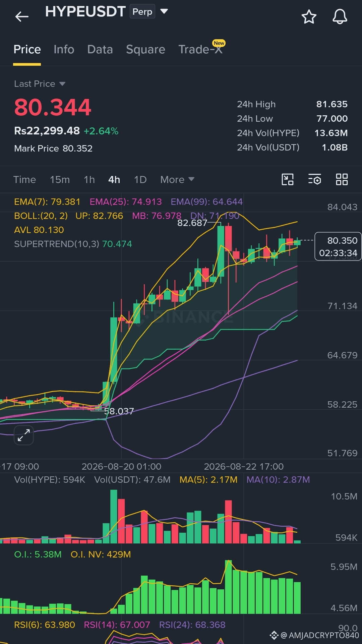Image resolution: width=362 pixels, height=644 pixels.
Task: Open the HYPEUSDT pair selector dropdown arrow
Action: [164, 11]
